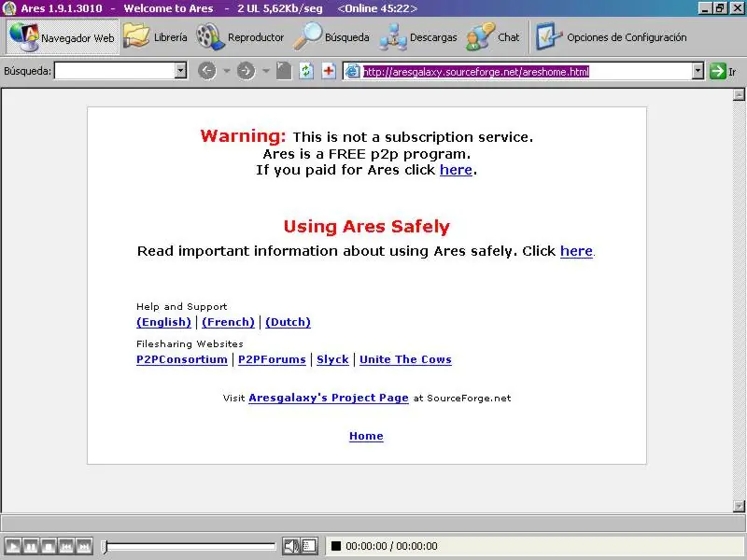Go to the Búsqueda tab

pyautogui.click(x=331, y=37)
